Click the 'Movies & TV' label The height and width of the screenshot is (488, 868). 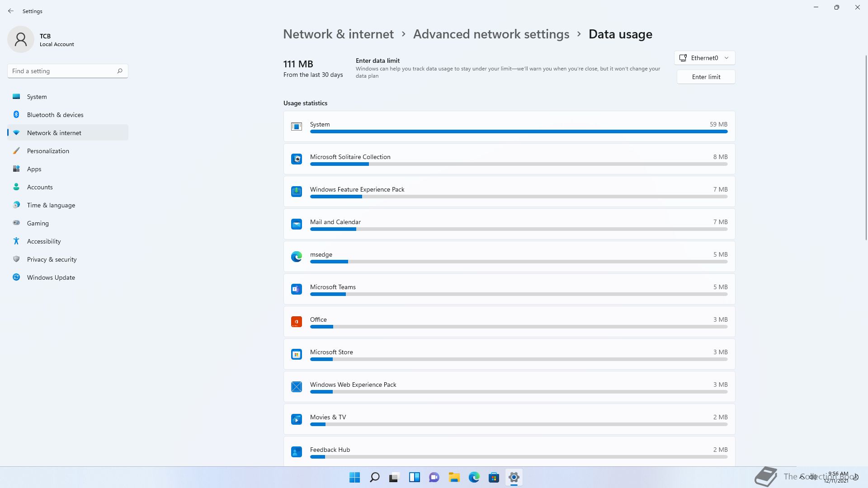pyautogui.click(x=328, y=417)
